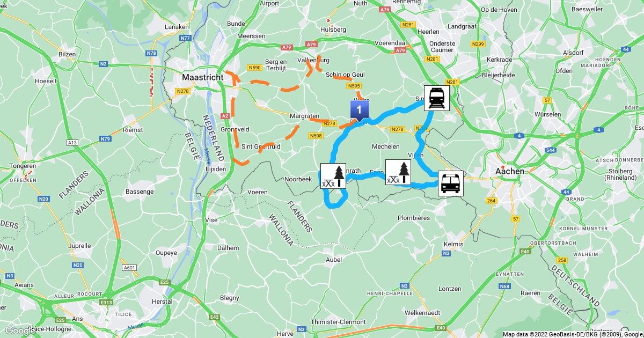Viewport: 644px width, 338px height.
Task: Click the Maastricht city label
Action: click(203, 77)
